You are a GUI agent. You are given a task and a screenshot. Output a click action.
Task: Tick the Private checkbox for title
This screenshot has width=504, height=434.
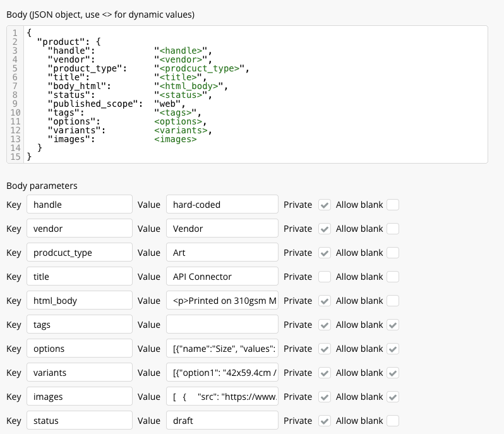[324, 277]
